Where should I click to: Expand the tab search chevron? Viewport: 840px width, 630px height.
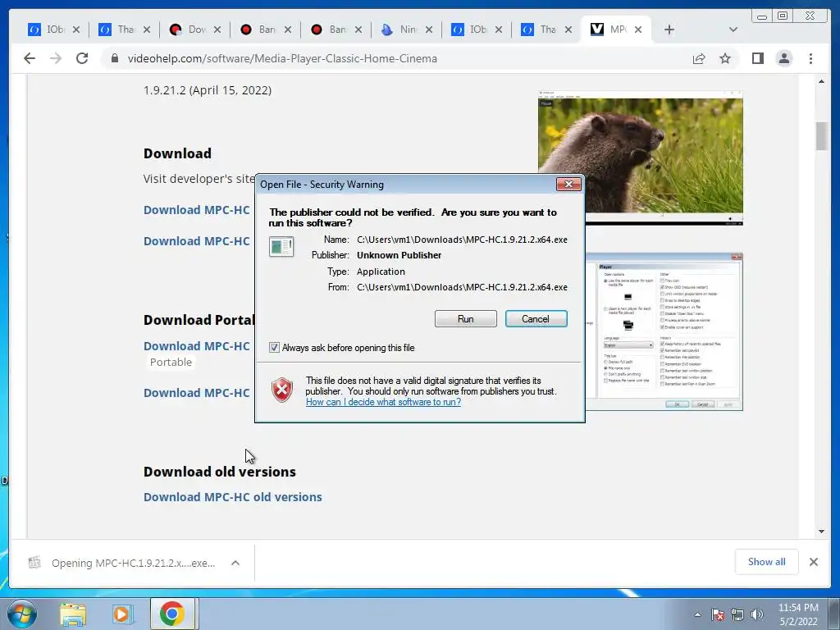tap(733, 30)
